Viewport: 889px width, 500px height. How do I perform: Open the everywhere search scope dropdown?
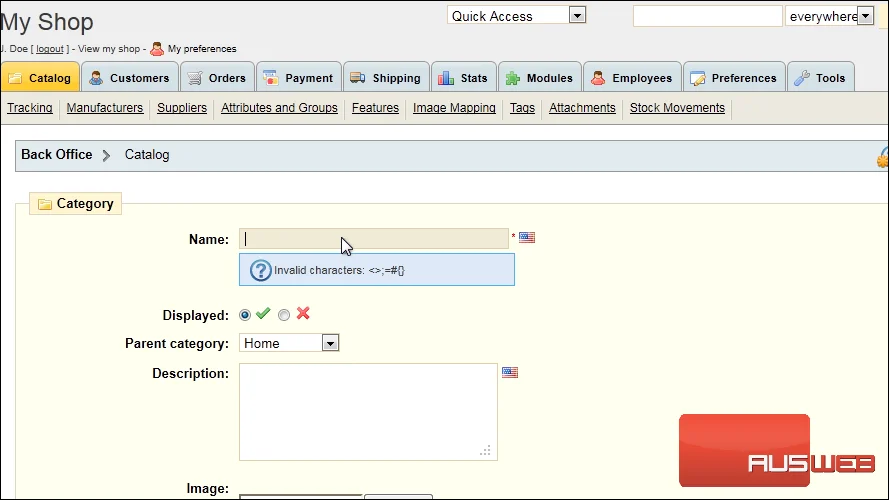[x=829, y=16]
